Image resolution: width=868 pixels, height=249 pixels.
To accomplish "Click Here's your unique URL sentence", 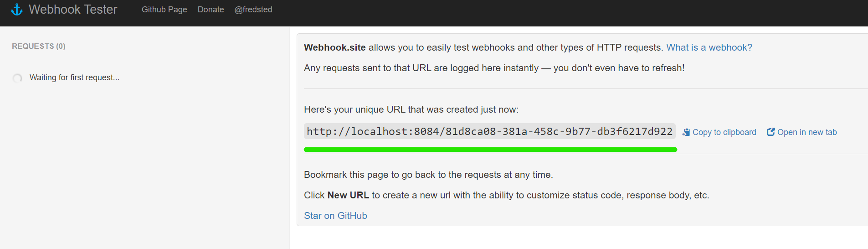I will pyautogui.click(x=411, y=109).
